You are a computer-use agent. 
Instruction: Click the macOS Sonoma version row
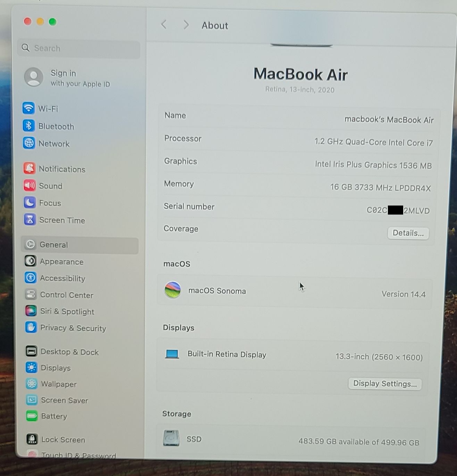click(294, 291)
